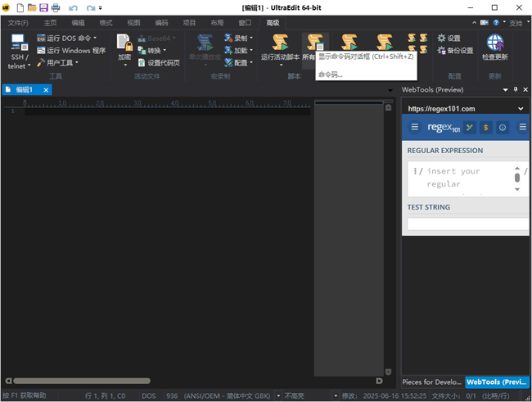Image resolution: width=532 pixels, height=402 pixels.
Task: Open the 编码 ribbon tab
Action: tap(161, 23)
